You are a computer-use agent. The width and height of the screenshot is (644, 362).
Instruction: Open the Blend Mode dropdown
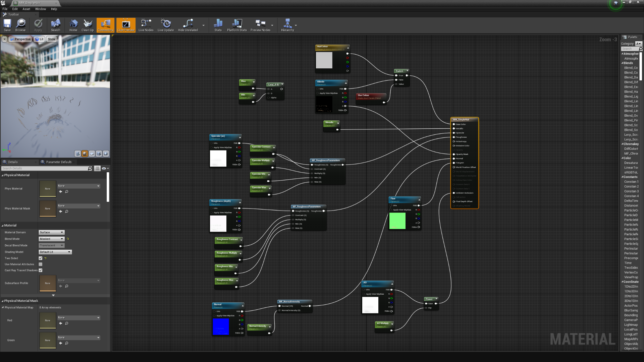click(x=52, y=239)
